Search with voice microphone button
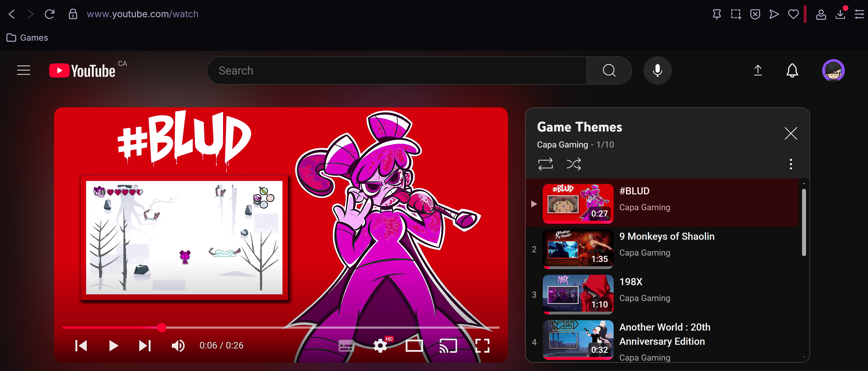This screenshot has width=868, height=371. tap(657, 70)
